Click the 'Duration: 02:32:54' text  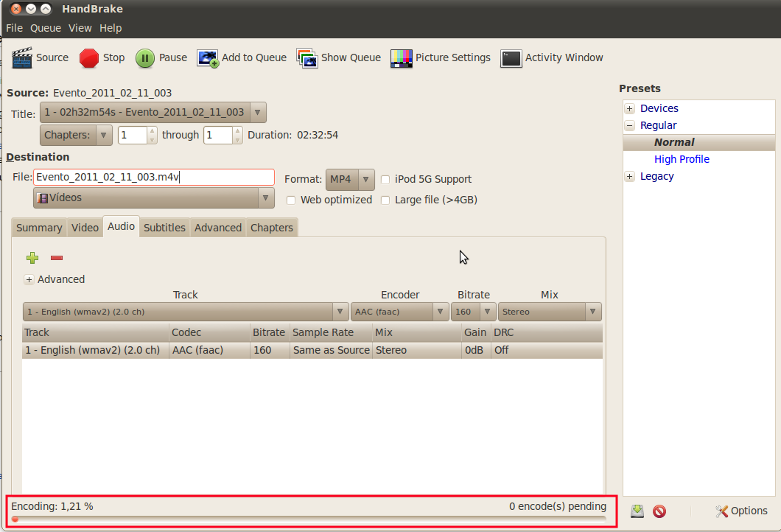(x=293, y=135)
